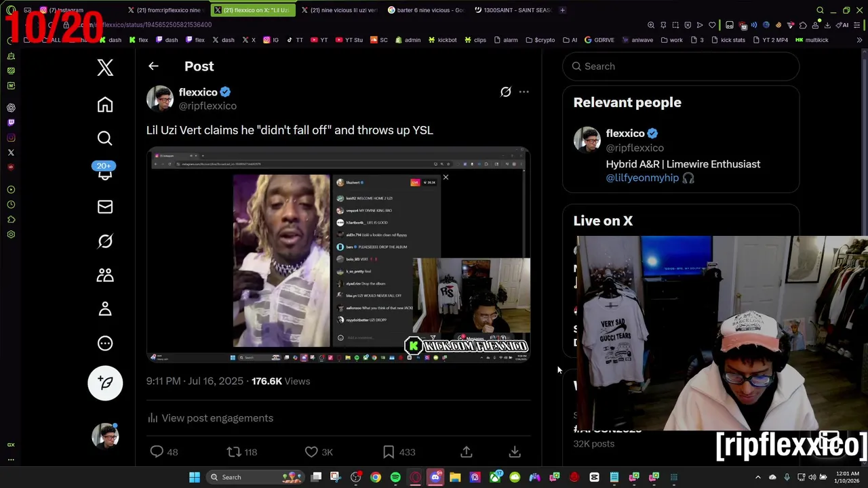Open the browser easy setup menu icon
Viewport: 868px width, 488px height.
coord(859,25)
